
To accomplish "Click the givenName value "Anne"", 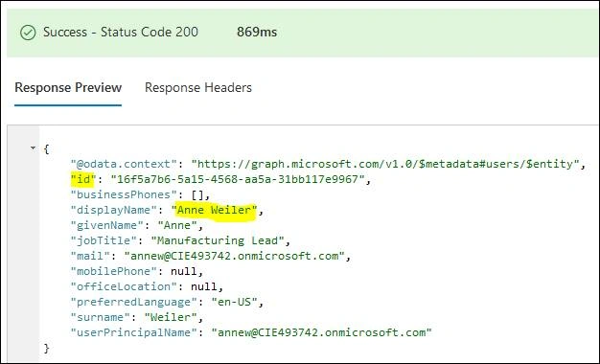I will click(x=177, y=225).
